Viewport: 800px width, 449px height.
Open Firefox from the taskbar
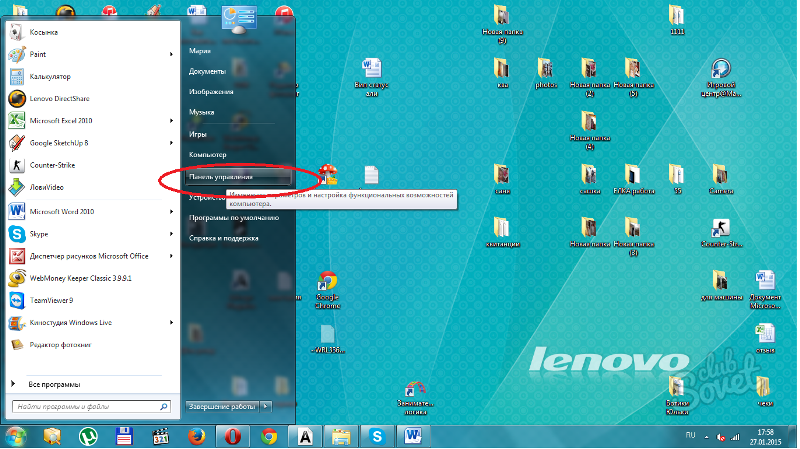pos(196,436)
